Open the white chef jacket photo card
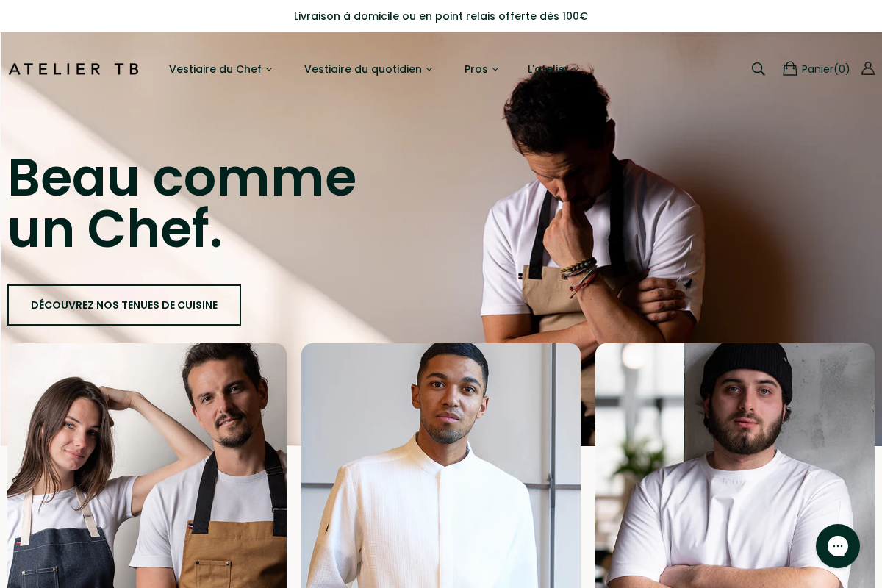 [x=441, y=466]
